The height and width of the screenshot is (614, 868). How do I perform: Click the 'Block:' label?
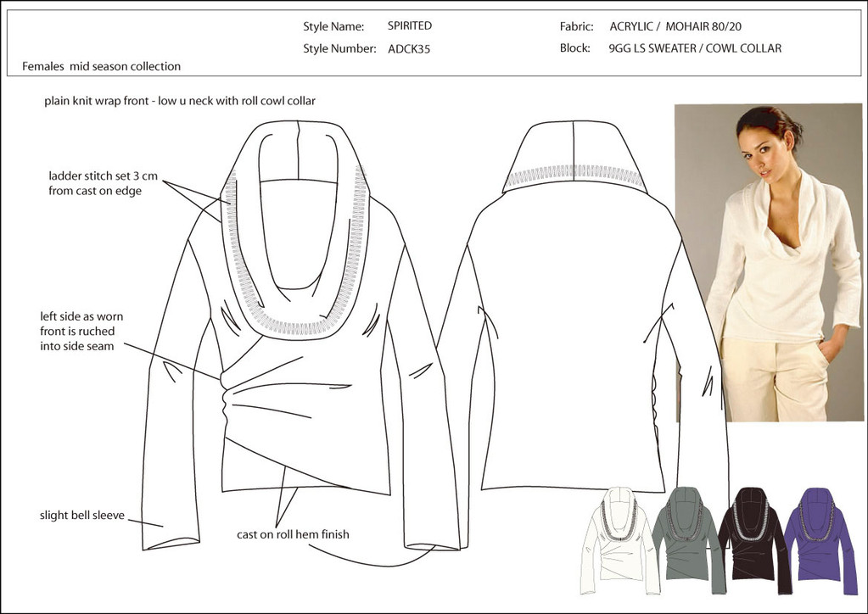pos(574,48)
